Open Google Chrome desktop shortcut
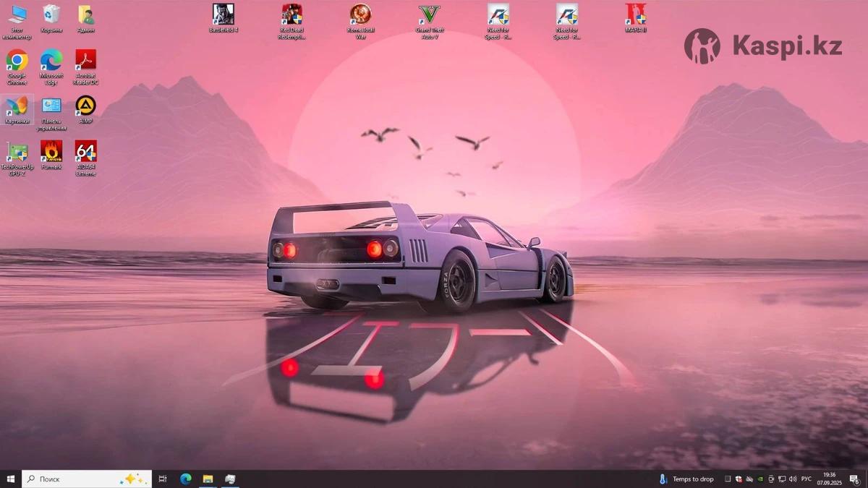Screen dimensions: 868x488 (x=17, y=61)
